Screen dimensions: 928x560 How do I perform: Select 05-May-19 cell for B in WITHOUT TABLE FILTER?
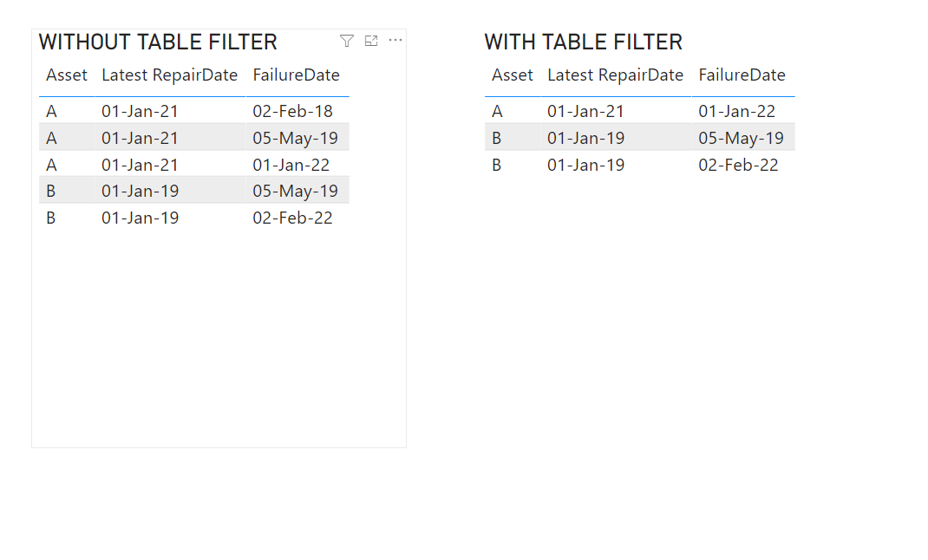tap(296, 191)
